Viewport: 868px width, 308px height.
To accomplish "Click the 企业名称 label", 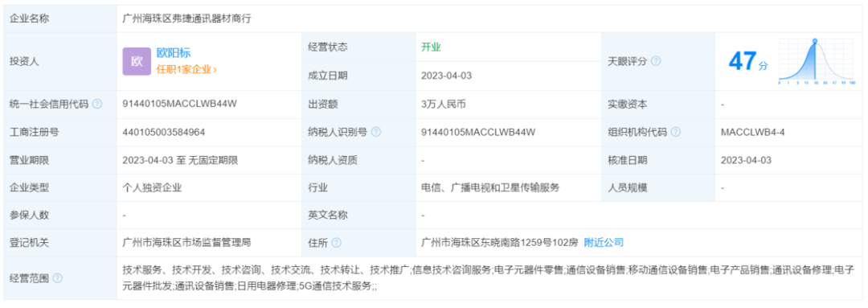I will tap(30, 18).
